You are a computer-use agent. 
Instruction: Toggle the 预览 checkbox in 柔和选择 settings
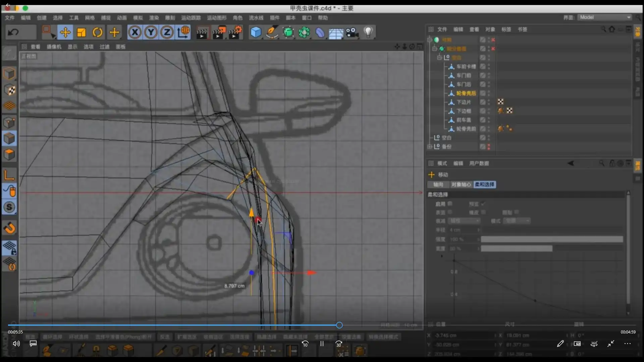pyautogui.click(x=483, y=203)
